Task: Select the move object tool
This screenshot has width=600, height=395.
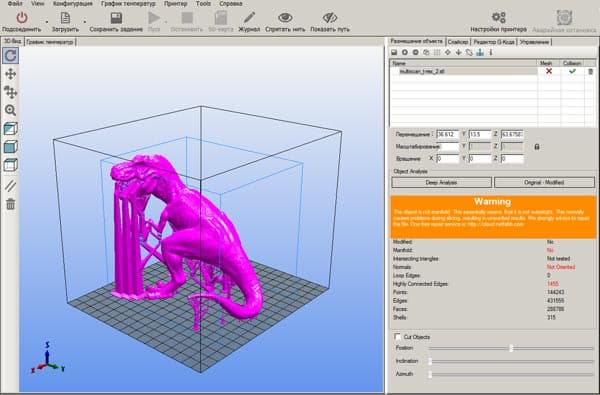Action: [10, 92]
